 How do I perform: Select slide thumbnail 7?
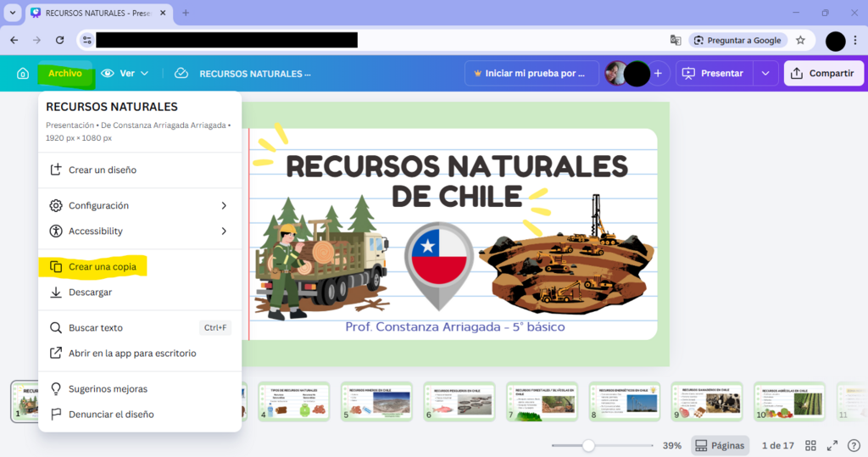(542, 402)
